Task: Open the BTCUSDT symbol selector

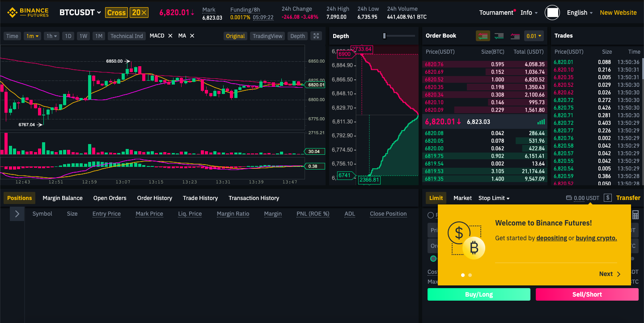Action: [x=80, y=13]
